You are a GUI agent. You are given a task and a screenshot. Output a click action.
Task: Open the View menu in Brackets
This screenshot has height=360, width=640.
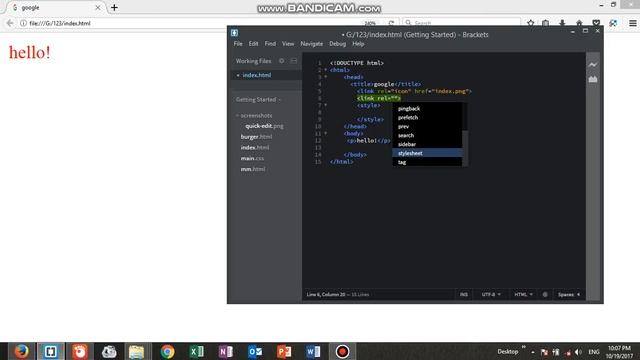[288, 44]
